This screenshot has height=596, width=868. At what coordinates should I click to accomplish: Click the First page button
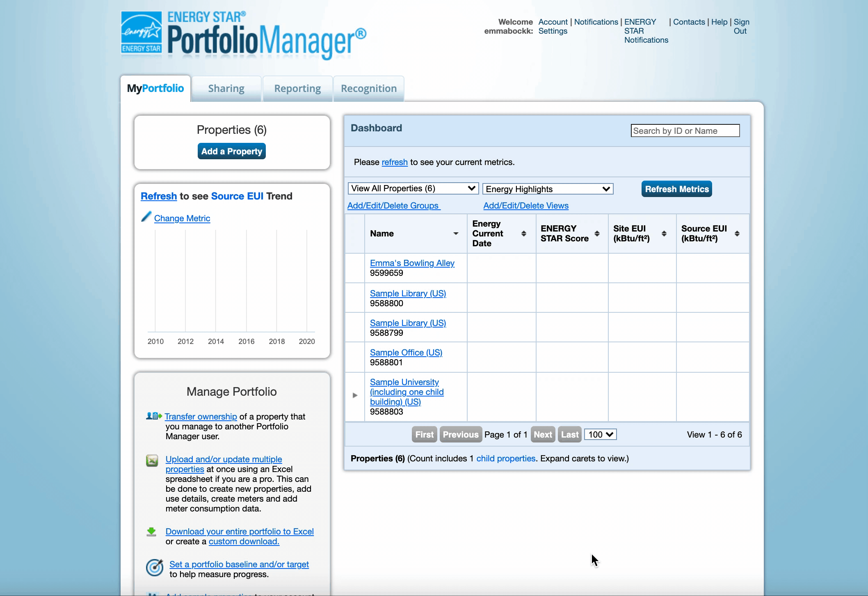(x=425, y=434)
